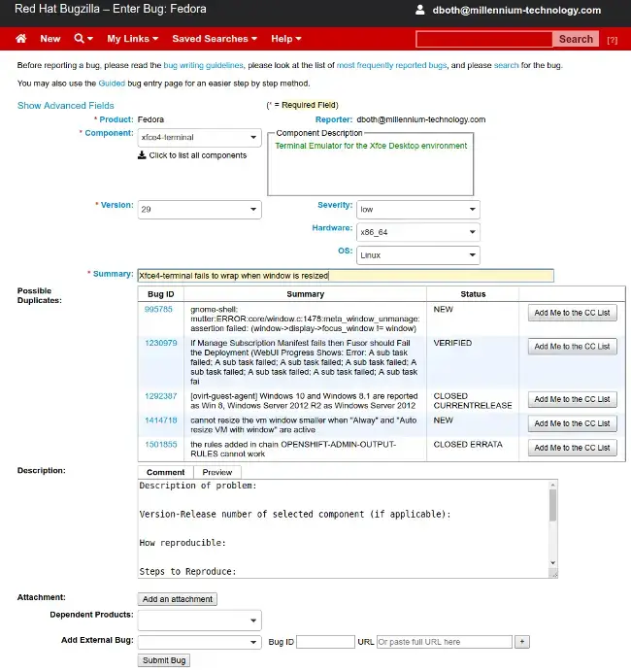The width and height of the screenshot is (631, 672).
Task: Add me to CC list for bug 1414718
Action: click(x=572, y=423)
